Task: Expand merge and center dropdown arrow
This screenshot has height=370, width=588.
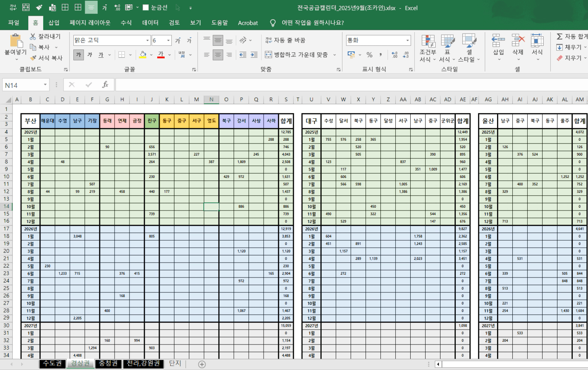Action: tap(335, 55)
